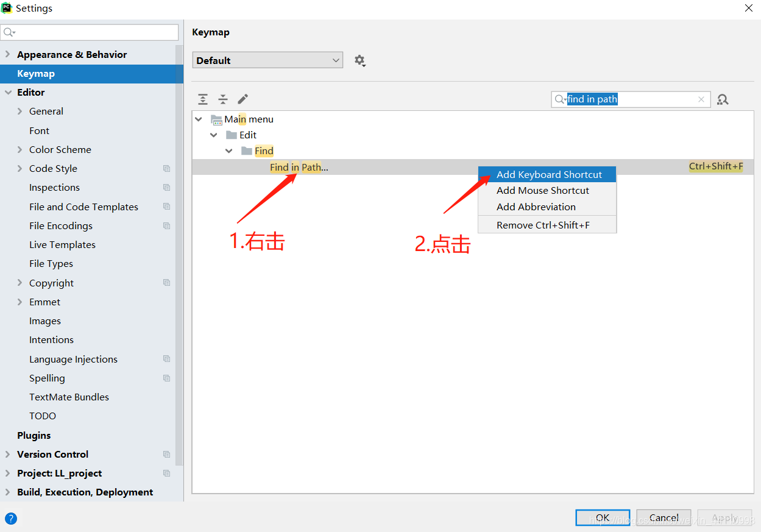Click project-level icon beside File Encodings
761x532 pixels.
(166, 225)
